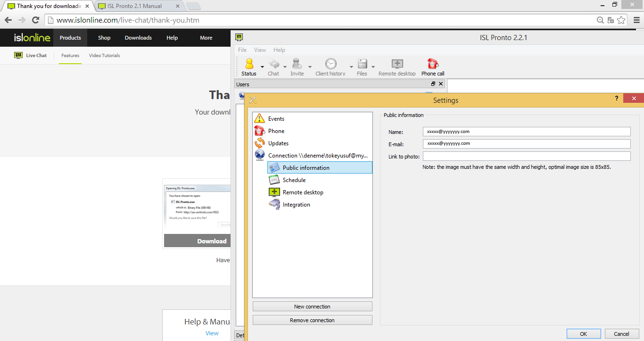Click in the Link to photo field
This screenshot has height=341, width=644.
tap(527, 156)
